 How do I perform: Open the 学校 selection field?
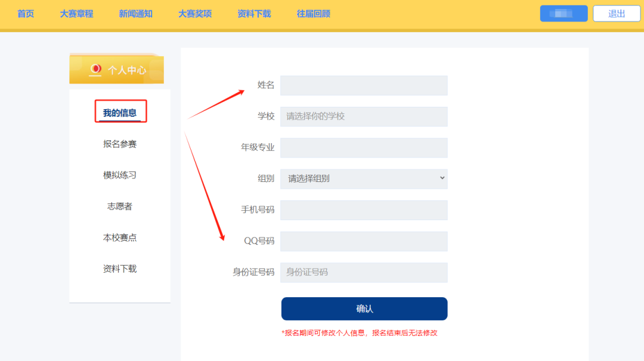[364, 116]
